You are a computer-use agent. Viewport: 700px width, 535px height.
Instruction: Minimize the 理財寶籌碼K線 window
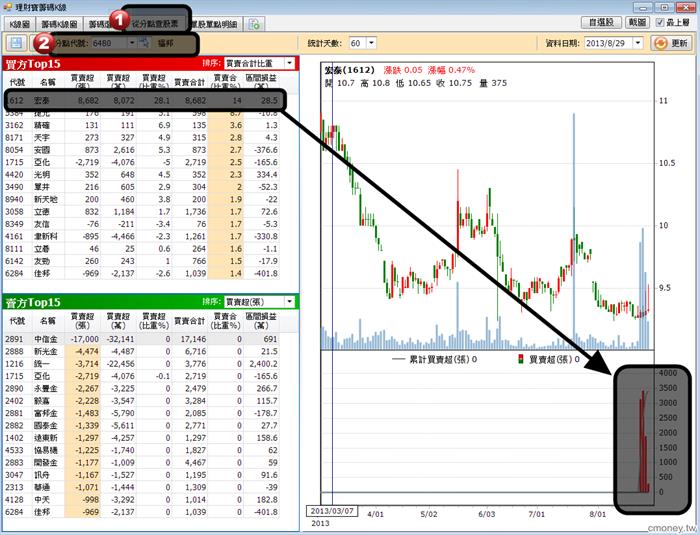(643, 8)
